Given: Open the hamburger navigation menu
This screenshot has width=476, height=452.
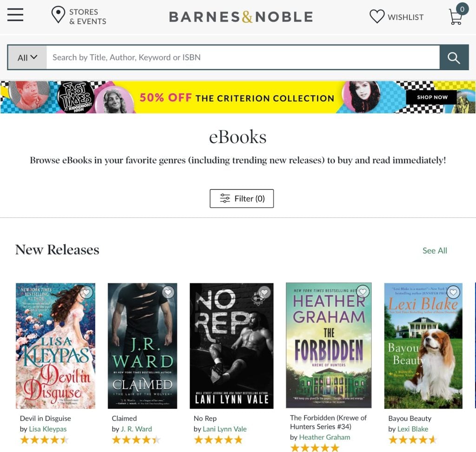Looking at the screenshot, I should pyautogui.click(x=15, y=14).
